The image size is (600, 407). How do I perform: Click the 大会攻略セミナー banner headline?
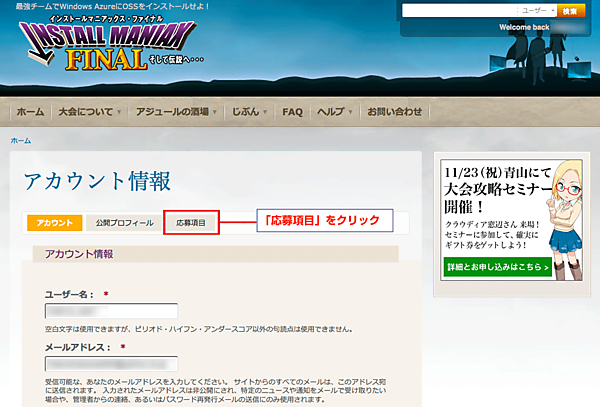click(x=497, y=189)
